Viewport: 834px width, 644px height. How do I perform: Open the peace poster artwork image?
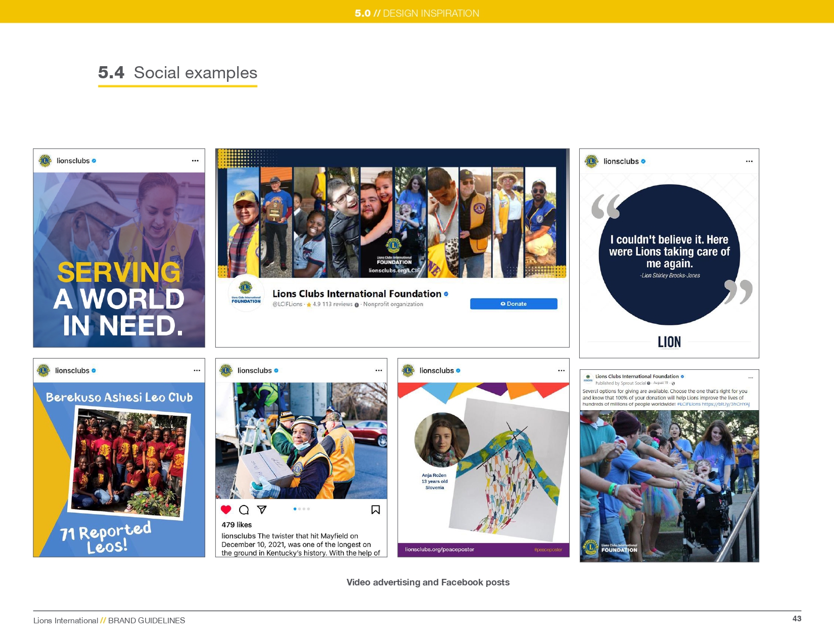pos(509,470)
